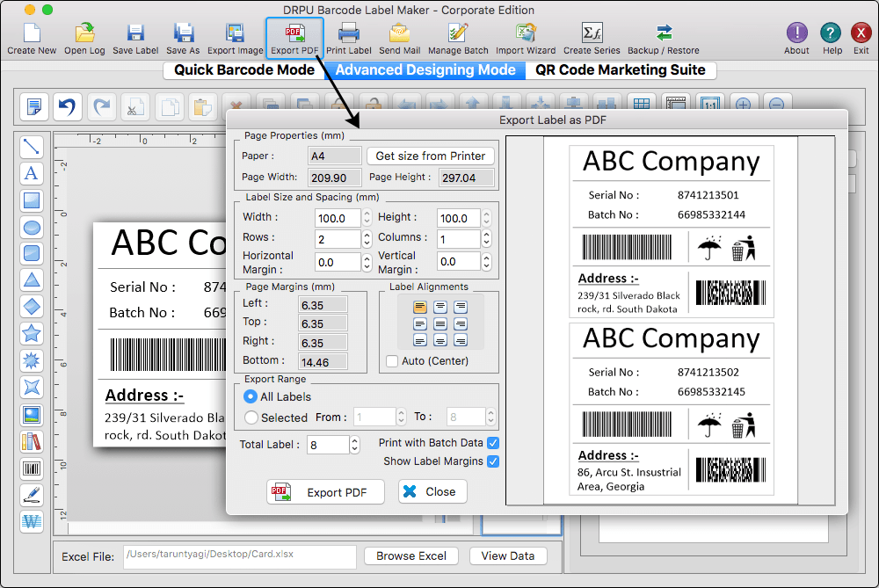
Task: Click the Create New toolbar icon
Action: [32, 39]
